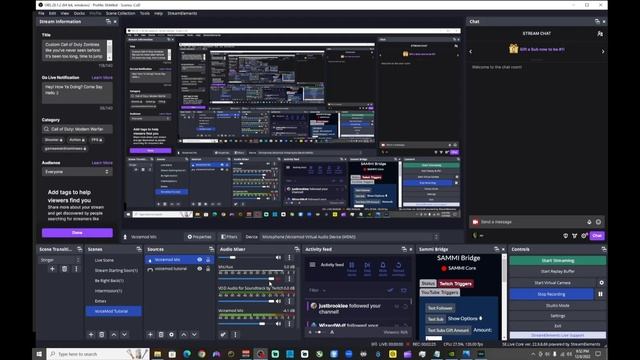Undock the Chat panel
The image size is (640, 360).
[x=597, y=22]
